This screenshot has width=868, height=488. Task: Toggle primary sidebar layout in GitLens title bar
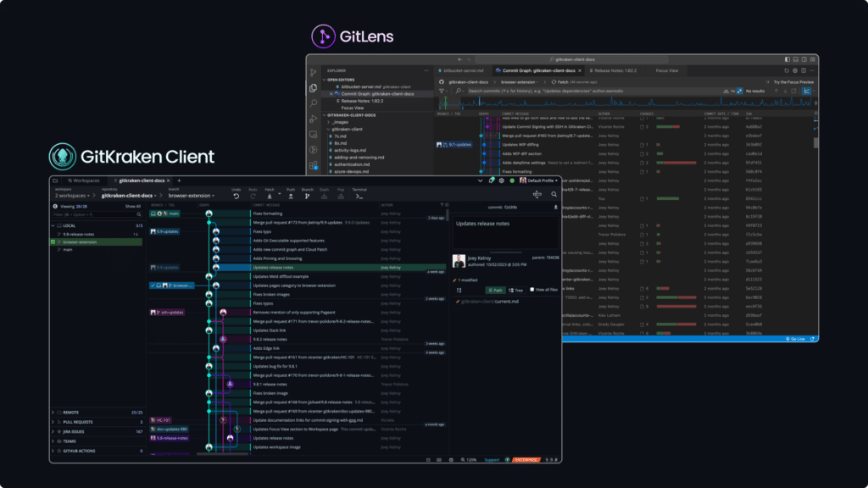(787, 59)
